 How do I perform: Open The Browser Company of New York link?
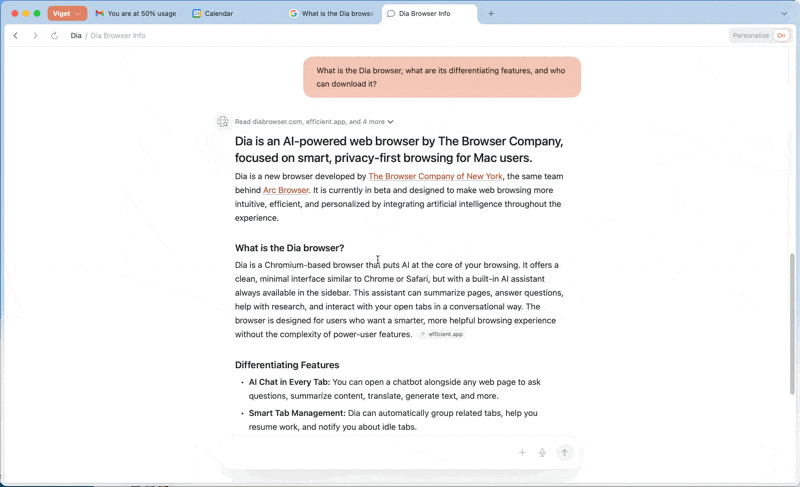click(435, 176)
